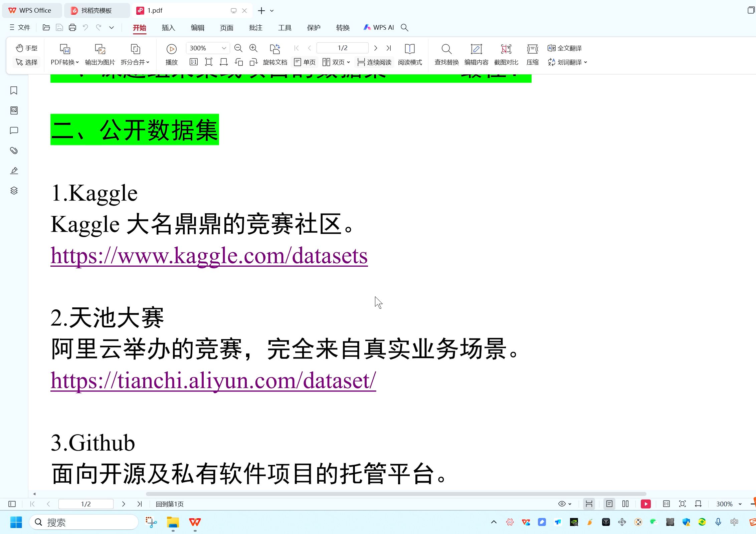The width and height of the screenshot is (756, 534).
Task: Expand 300% zoom dropdown in status bar
Action: tap(740, 504)
